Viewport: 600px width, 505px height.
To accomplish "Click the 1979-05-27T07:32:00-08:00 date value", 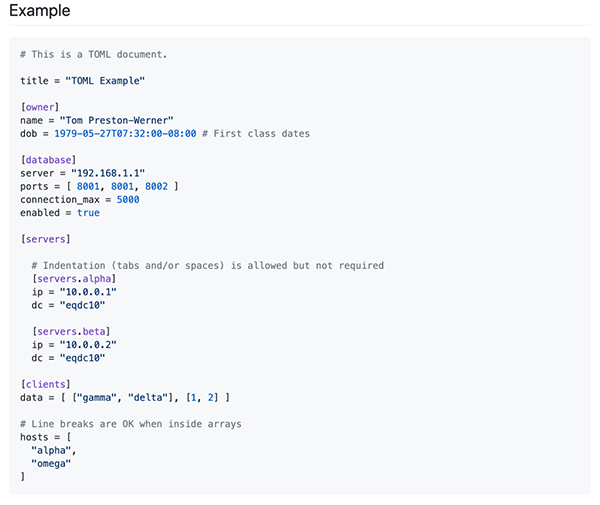I will point(125,133).
